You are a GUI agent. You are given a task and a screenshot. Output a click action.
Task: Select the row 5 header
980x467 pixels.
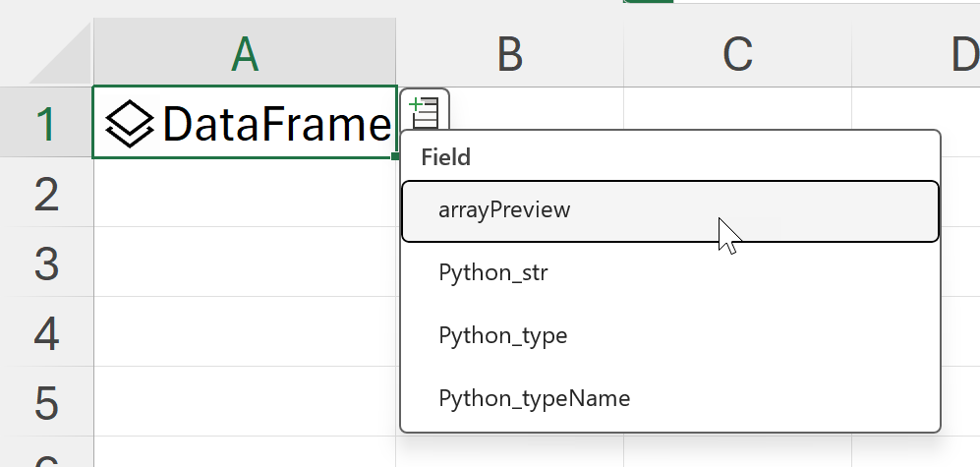[46, 403]
